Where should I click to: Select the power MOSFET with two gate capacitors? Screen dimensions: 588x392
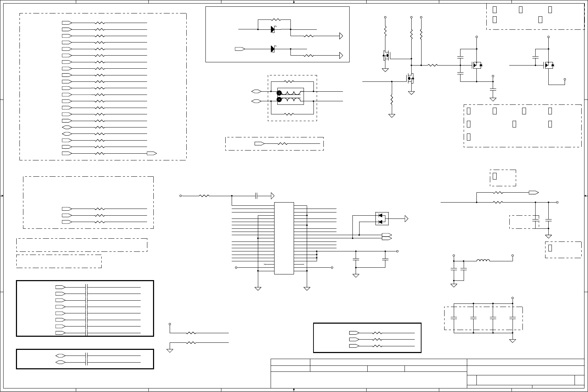click(477, 65)
